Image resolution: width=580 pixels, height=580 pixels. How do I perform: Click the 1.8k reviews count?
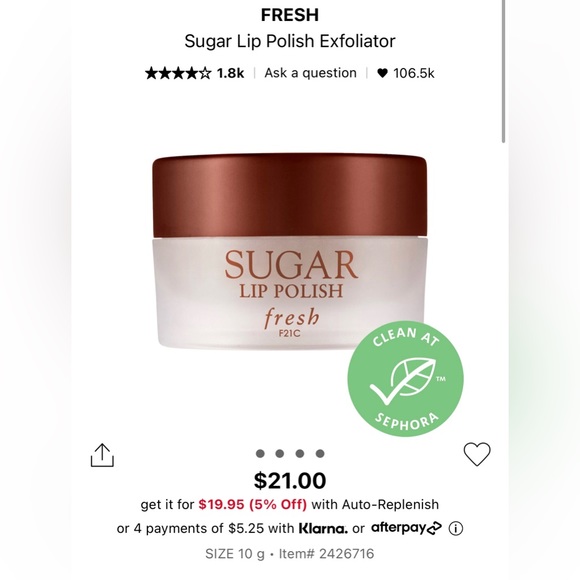point(230,73)
